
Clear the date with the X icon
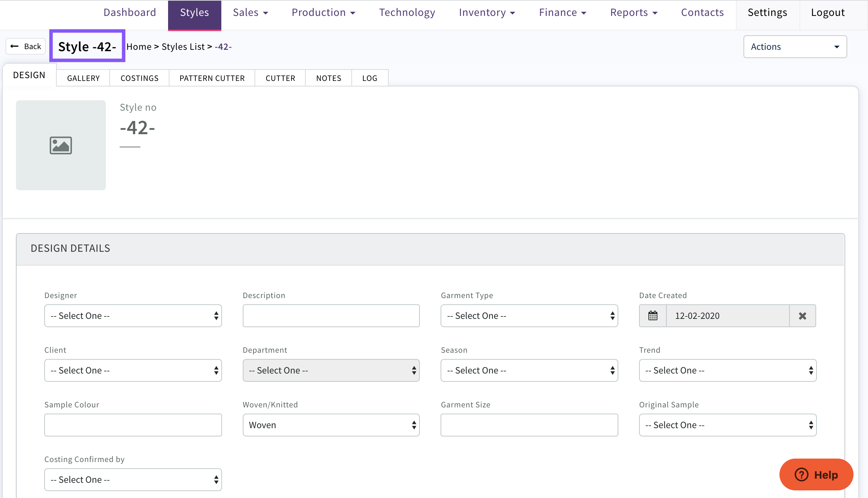(x=802, y=316)
